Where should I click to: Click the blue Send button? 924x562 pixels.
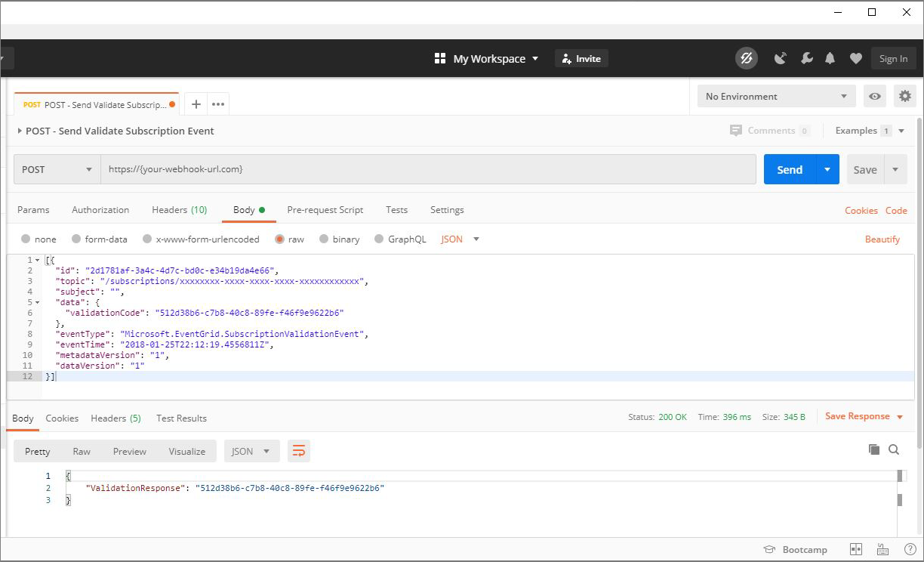[x=790, y=170]
